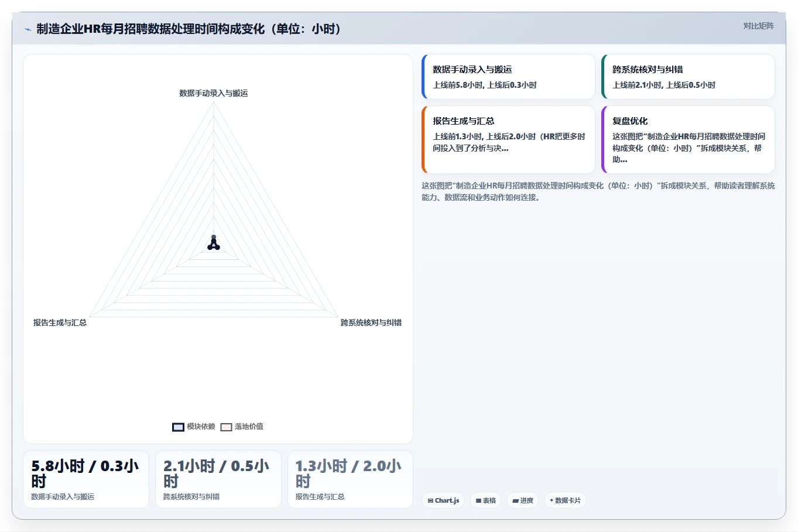
Task: Click the 对比矩阵 label in header
Action: click(758, 26)
